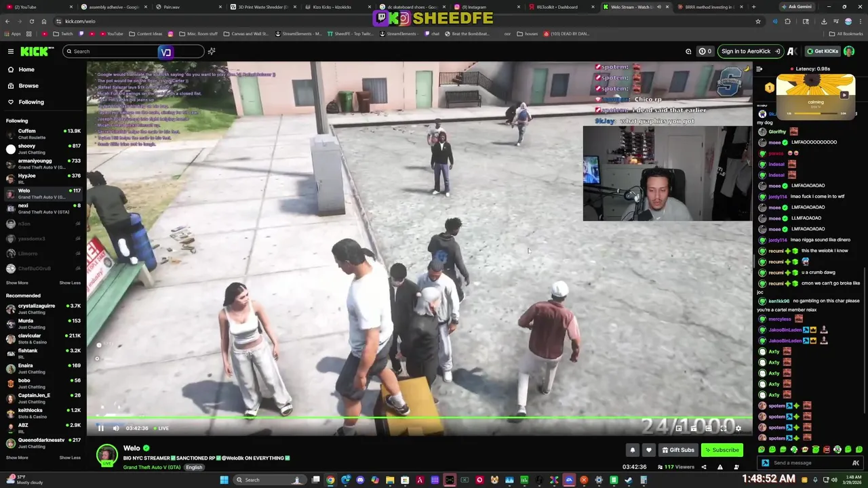Open the Twitch bookmark in the bookmarks bar
Viewport: 868px width, 488px height.
coord(62,34)
